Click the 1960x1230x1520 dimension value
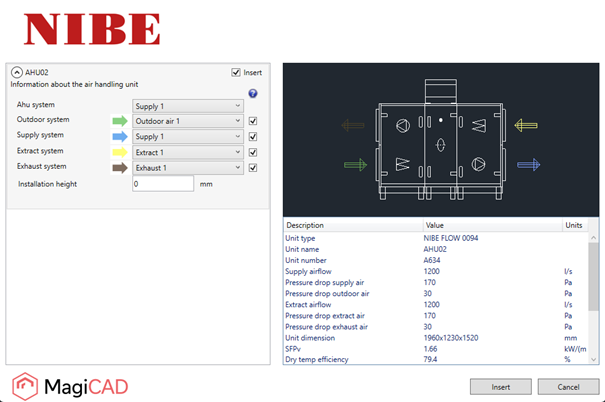605x402 pixels. point(451,338)
